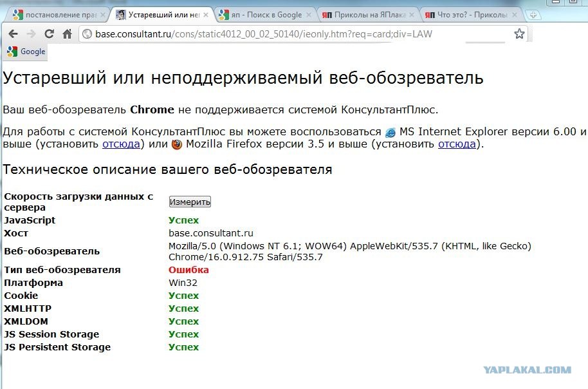This screenshot has width=588, height=389.
Task: Click the 'Устаревший или неподдерживаемый веб-обозреватель' heading
Action: coord(243,78)
